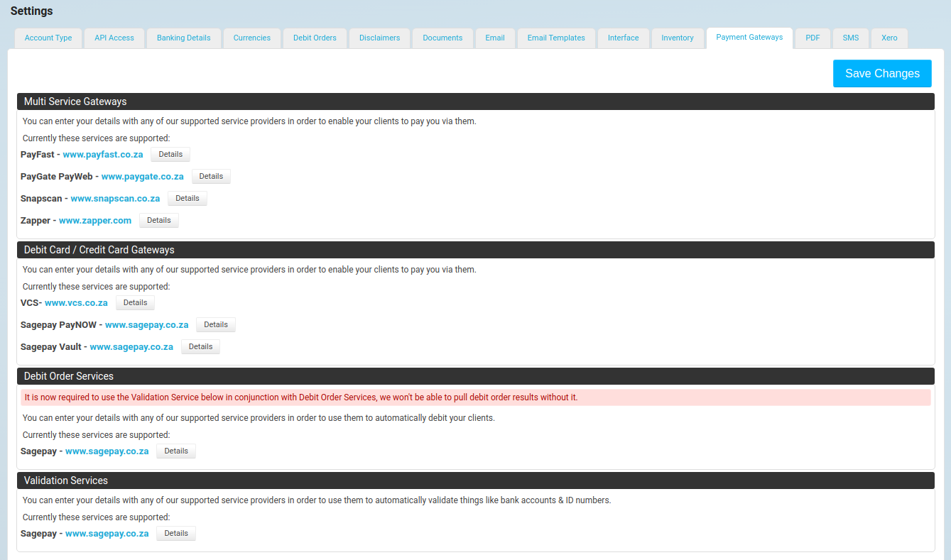Click the Multi Service Gateways header
Viewport: 951px width, 560px height.
coord(476,101)
